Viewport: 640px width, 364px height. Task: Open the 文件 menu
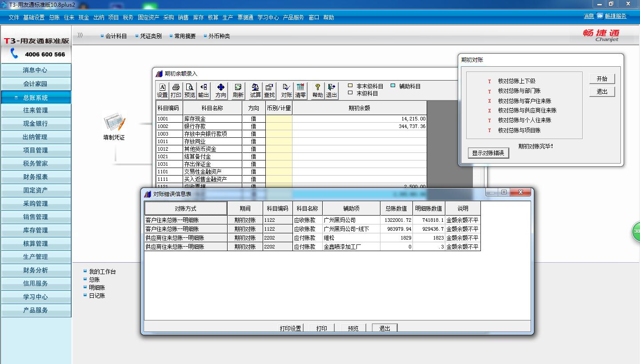click(x=14, y=17)
